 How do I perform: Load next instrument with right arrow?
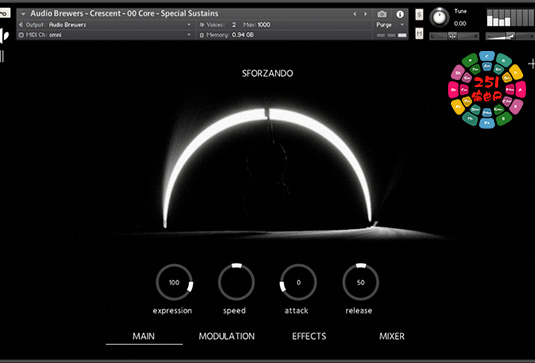click(x=365, y=14)
